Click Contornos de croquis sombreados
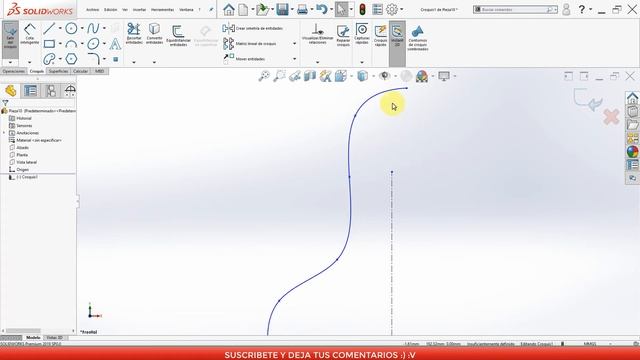This screenshot has width=640, height=360. coord(418,38)
